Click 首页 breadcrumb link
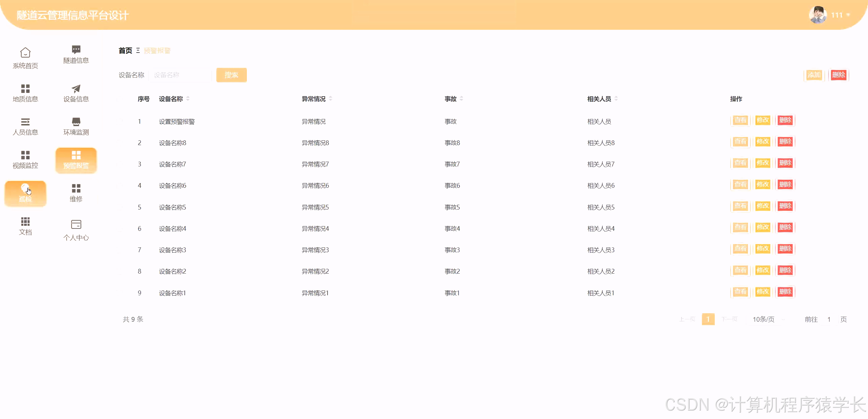Image resolution: width=868 pixels, height=419 pixels. click(125, 51)
